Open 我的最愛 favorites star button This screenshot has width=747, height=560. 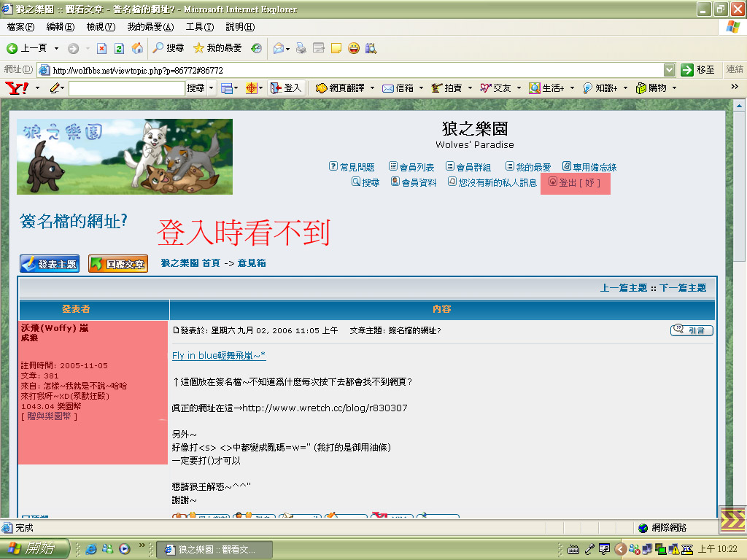coord(217,48)
